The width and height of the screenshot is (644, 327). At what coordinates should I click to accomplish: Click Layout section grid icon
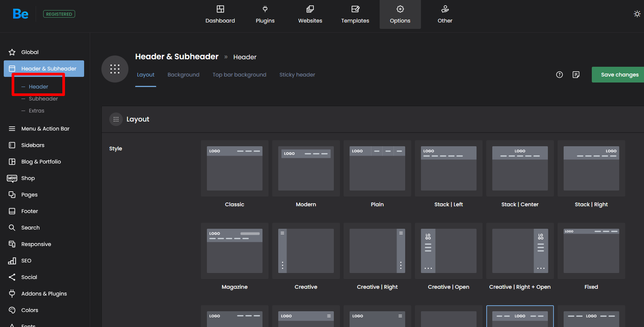click(116, 119)
